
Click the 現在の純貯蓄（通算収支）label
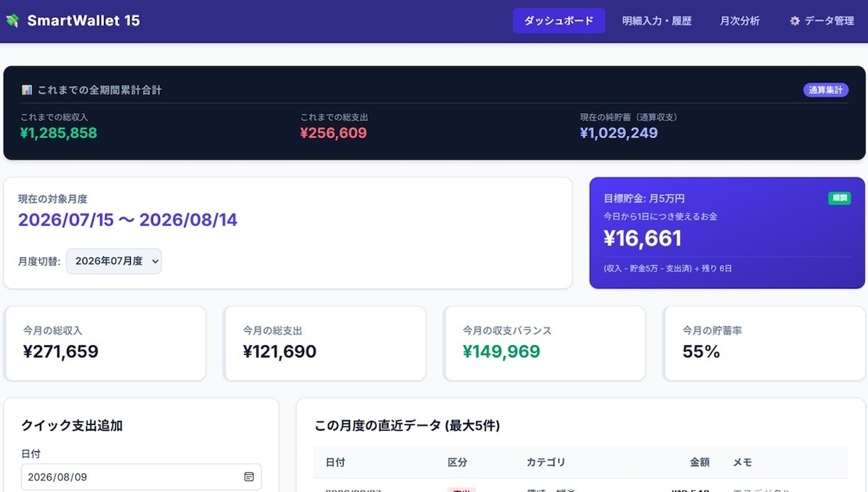pos(629,117)
